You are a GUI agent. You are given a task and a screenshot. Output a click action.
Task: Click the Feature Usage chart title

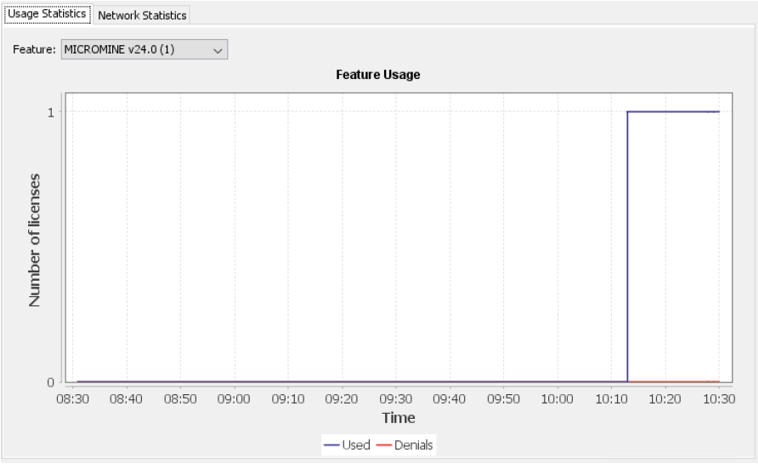[x=378, y=74]
